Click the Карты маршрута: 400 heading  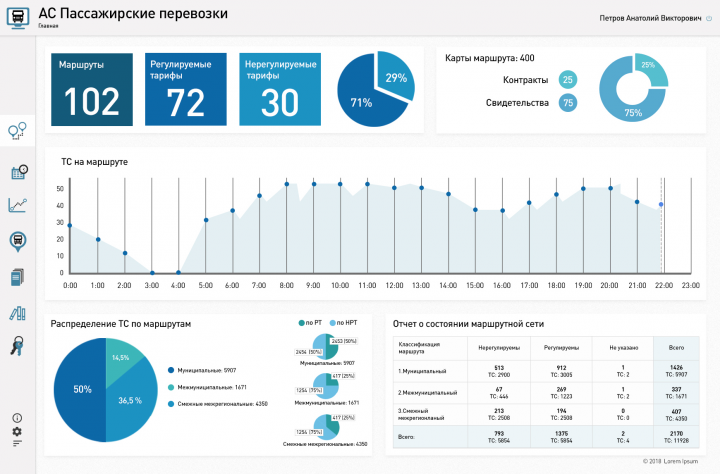point(489,58)
